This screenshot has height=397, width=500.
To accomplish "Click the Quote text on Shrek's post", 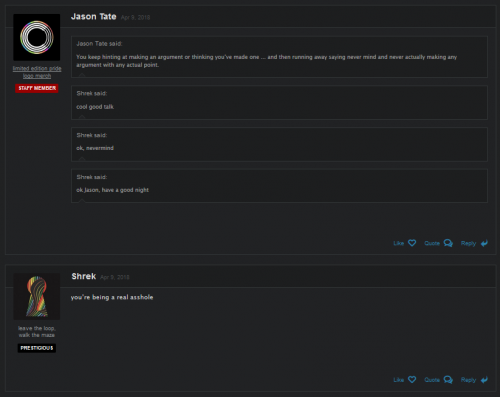I will click(x=432, y=380).
